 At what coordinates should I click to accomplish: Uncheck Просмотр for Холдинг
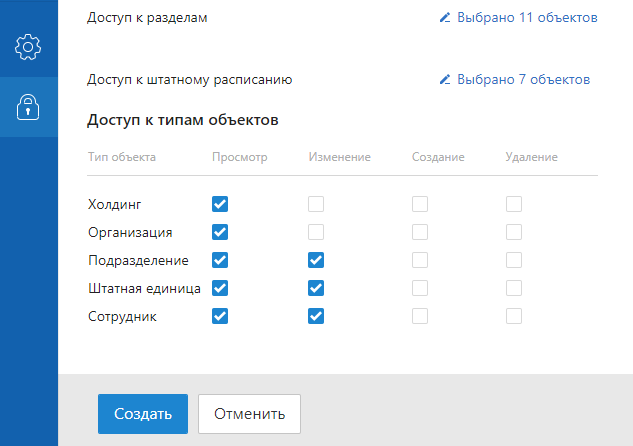(220, 204)
